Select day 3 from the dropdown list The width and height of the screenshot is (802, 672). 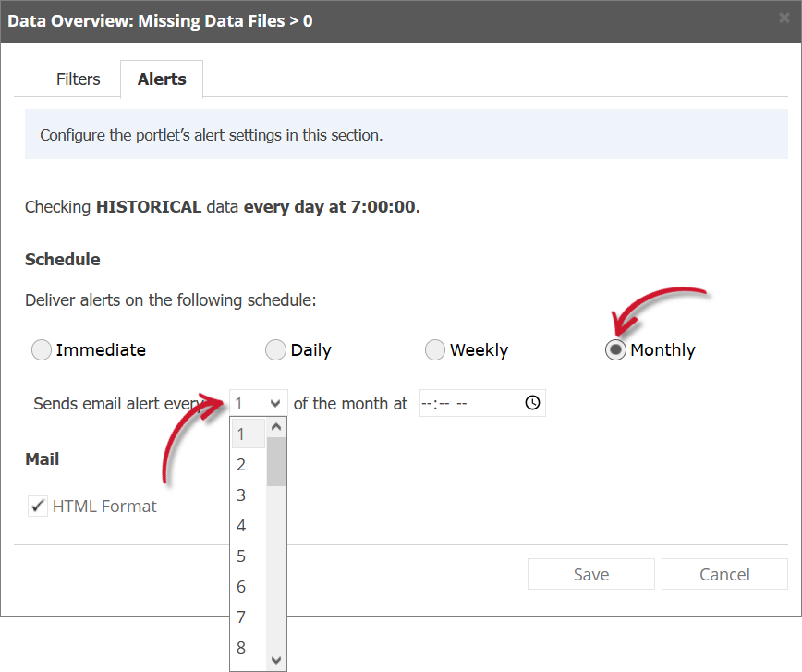click(x=241, y=495)
